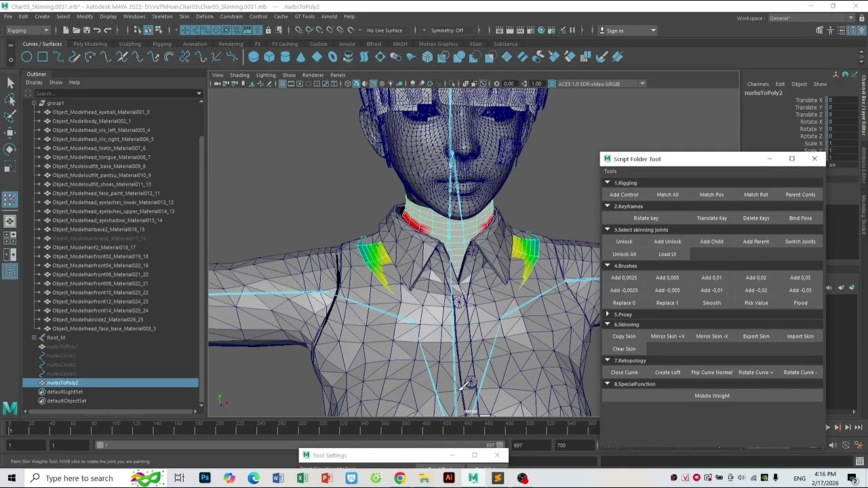Click the Middle Weight button
The height and width of the screenshot is (488, 868).
pos(712,396)
